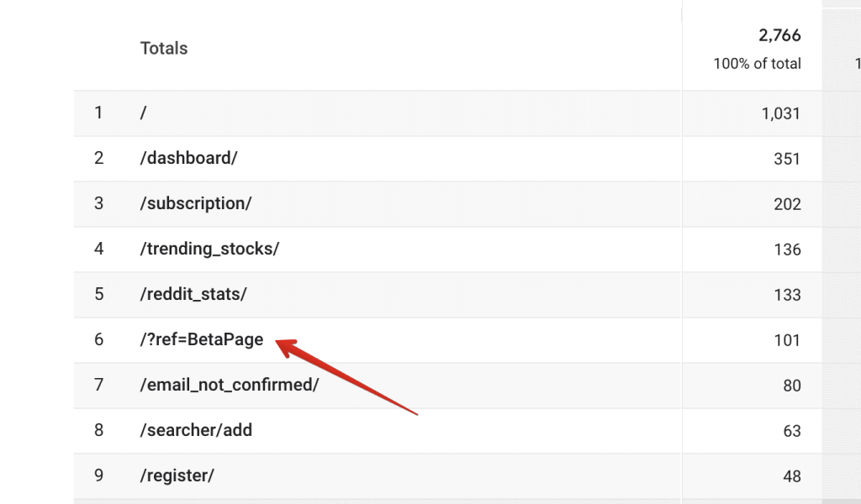This screenshot has width=861, height=504.
Task: Select the /reddit_stats/ page path
Action: pyautogui.click(x=193, y=295)
